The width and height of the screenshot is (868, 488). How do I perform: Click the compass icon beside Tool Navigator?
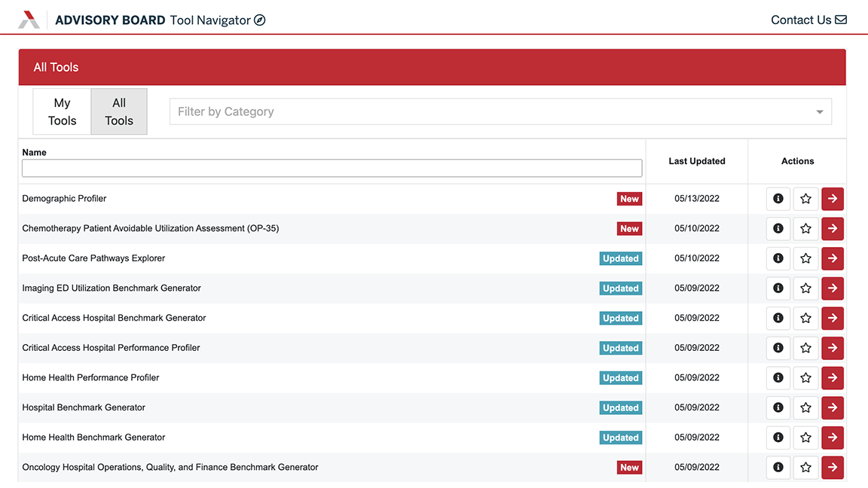pos(260,20)
